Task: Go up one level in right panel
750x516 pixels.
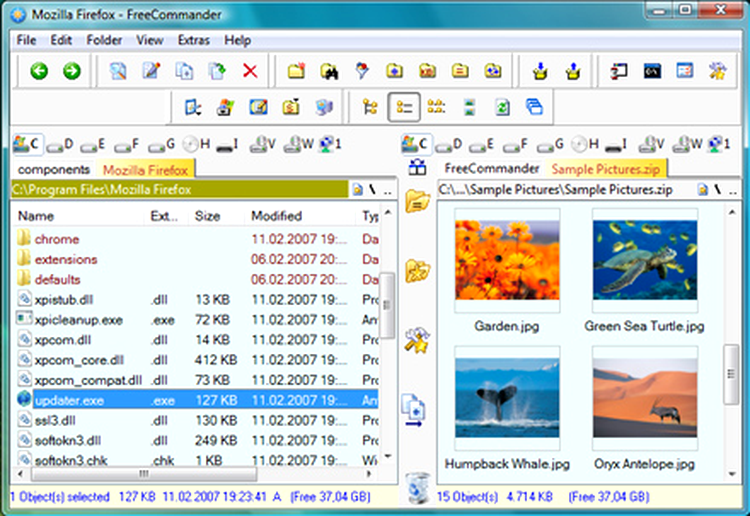Action: click(732, 191)
